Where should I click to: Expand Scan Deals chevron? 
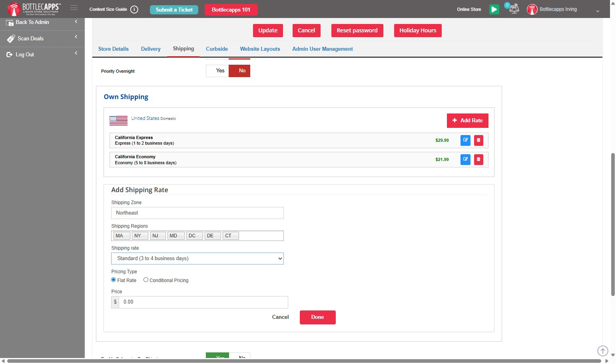[76, 37]
